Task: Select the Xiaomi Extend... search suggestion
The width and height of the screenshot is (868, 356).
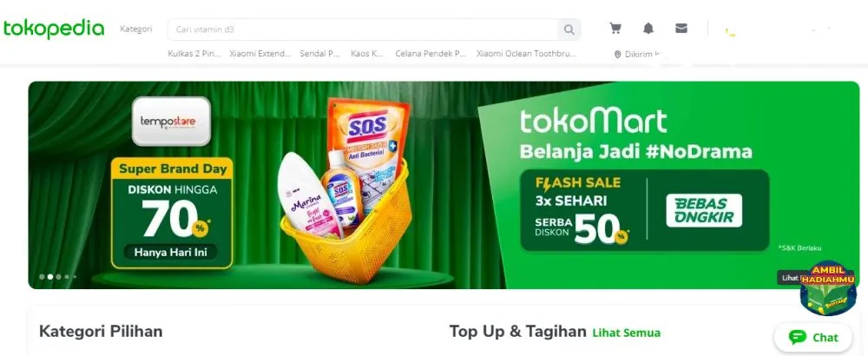Action: click(x=260, y=54)
